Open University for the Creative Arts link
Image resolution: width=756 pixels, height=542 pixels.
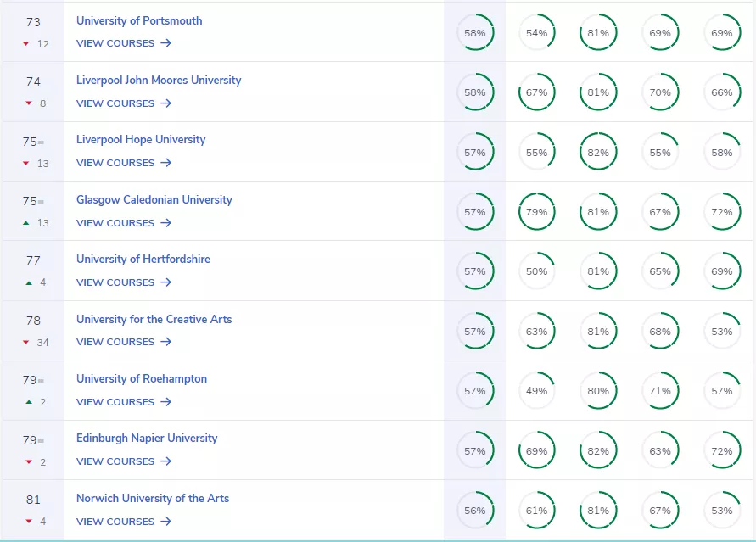pyautogui.click(x=154, y=320)
